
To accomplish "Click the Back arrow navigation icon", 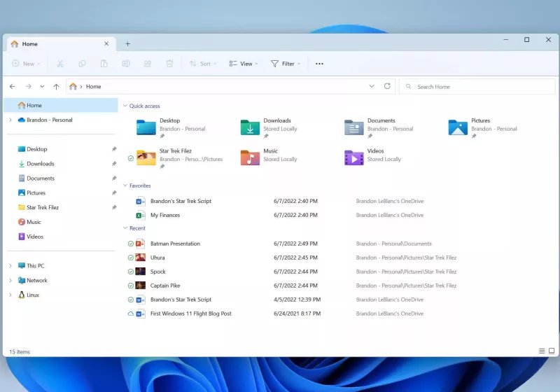I will (13, 87).
